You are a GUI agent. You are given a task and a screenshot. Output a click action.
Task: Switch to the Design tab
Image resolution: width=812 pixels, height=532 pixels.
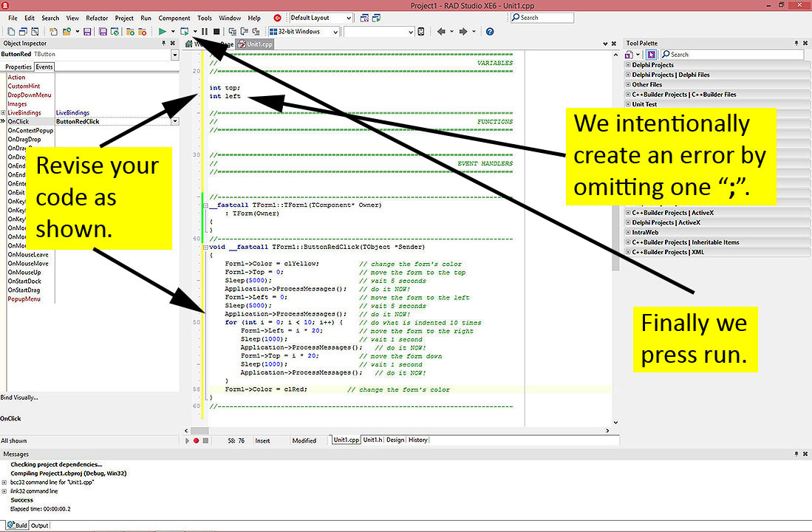tap(395, 440)
